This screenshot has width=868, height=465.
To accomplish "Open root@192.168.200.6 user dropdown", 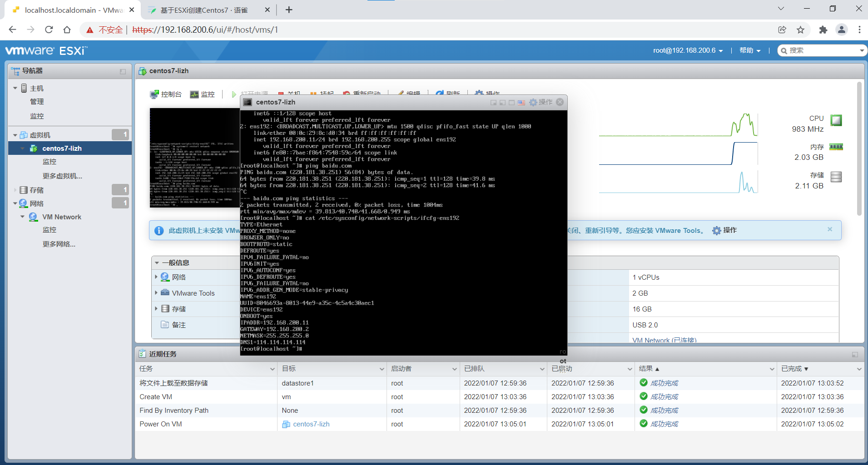I will [688, 50].
